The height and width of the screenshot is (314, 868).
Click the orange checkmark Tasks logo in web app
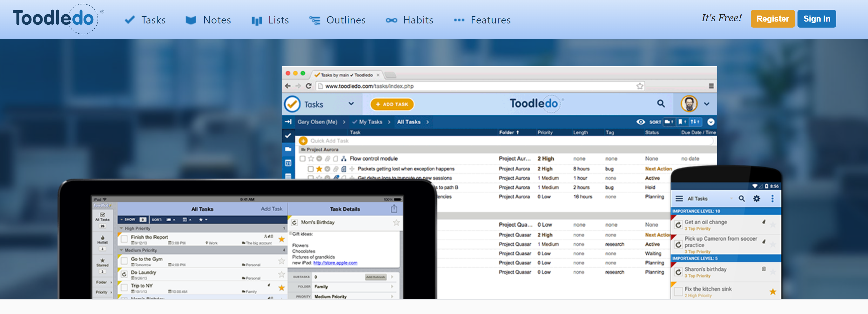point(292,104)
